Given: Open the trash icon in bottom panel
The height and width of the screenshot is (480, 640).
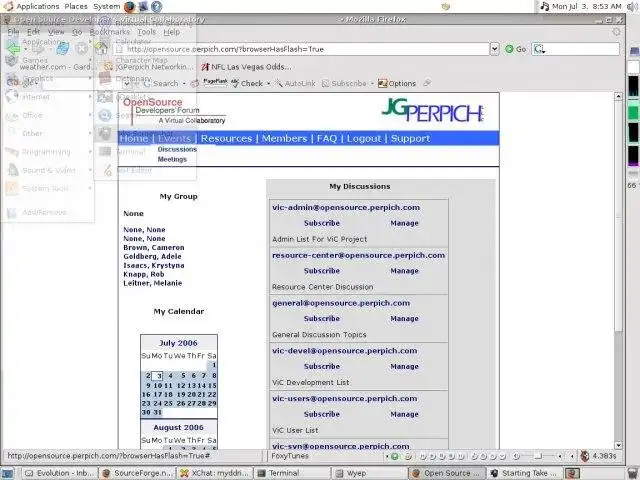Looking at the screenshot, I should [x=632, y=473].
